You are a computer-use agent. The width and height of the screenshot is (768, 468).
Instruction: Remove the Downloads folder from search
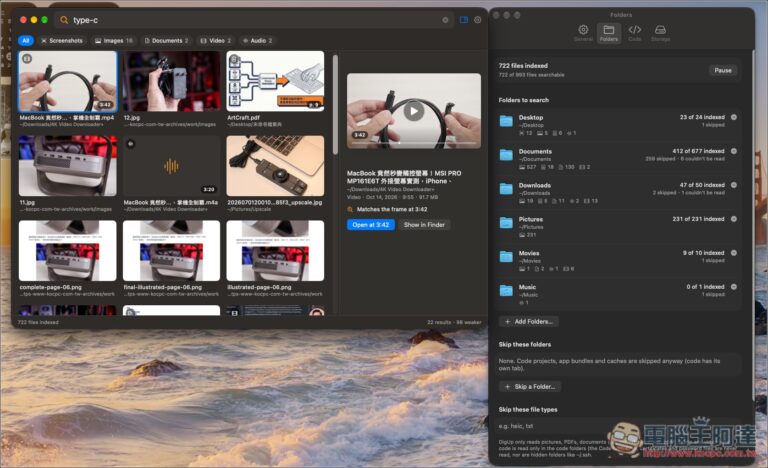pyautogui.click(x=734, y=185)
